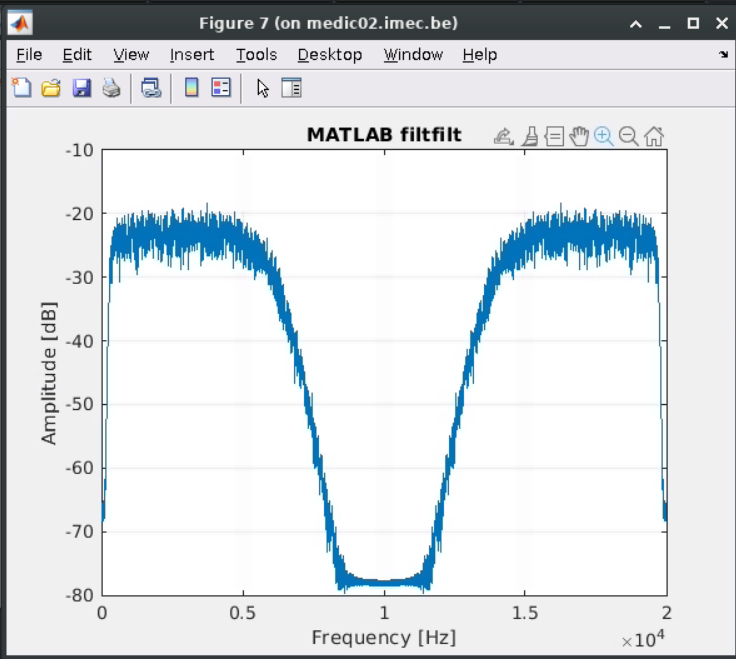Viewport: 736px width, 659px height.
Task: Open Property Inspector toolbar icon
Action: click(x=291, y=88)
